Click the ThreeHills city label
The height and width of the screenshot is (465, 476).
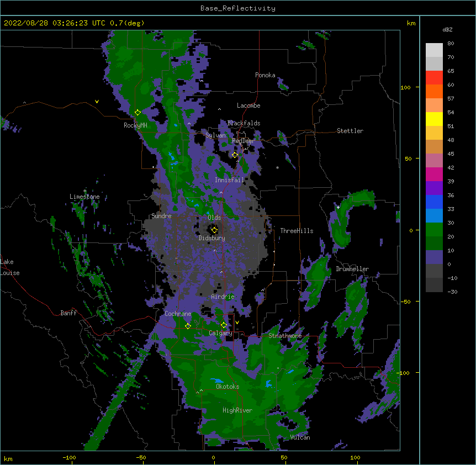(x=297, y=231)
